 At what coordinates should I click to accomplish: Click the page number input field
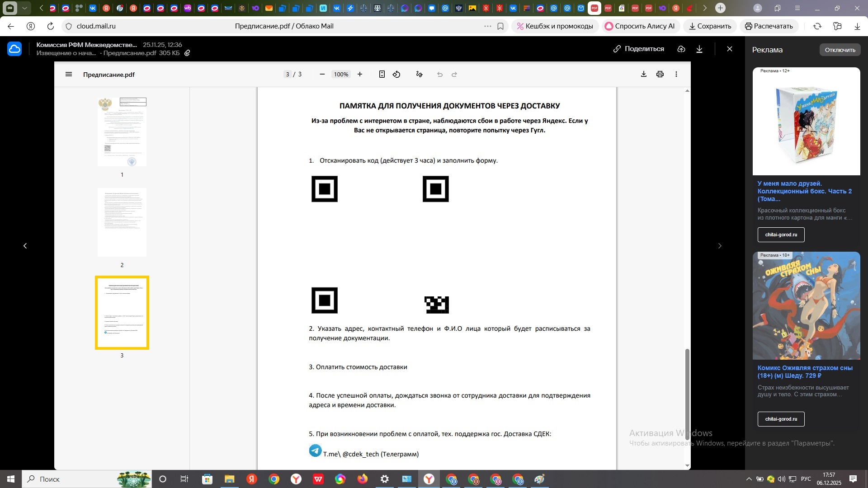point(288,75)
